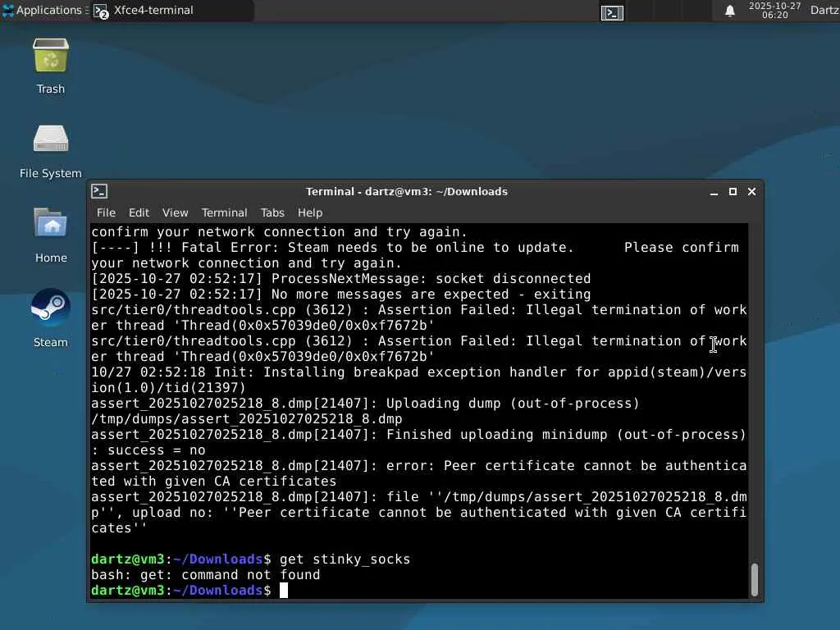Image resolution: width=840 pixels, height=630 pixels.
Task: Click the ': success = no' text
Action: [148, 450]
